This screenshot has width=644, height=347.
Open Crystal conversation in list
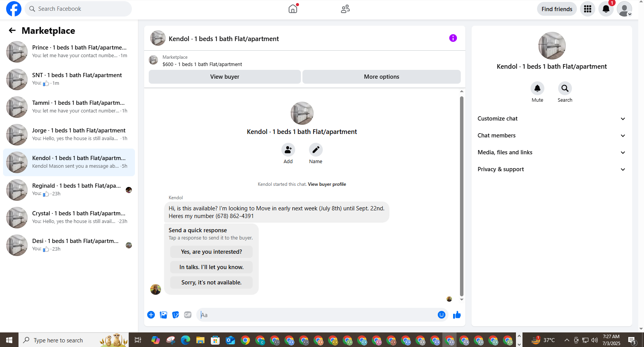(x=69, y=218)
